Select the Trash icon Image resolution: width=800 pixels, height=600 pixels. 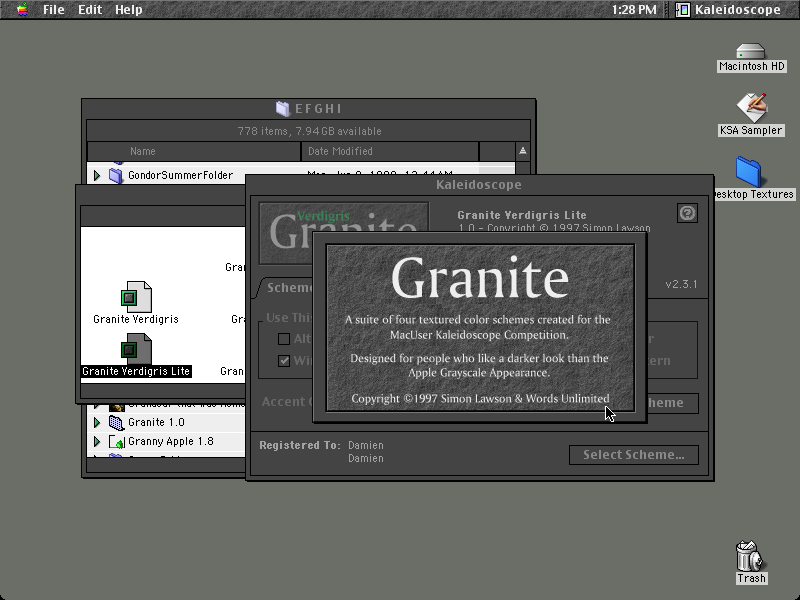pyautogui.click(x=749, y=557)
